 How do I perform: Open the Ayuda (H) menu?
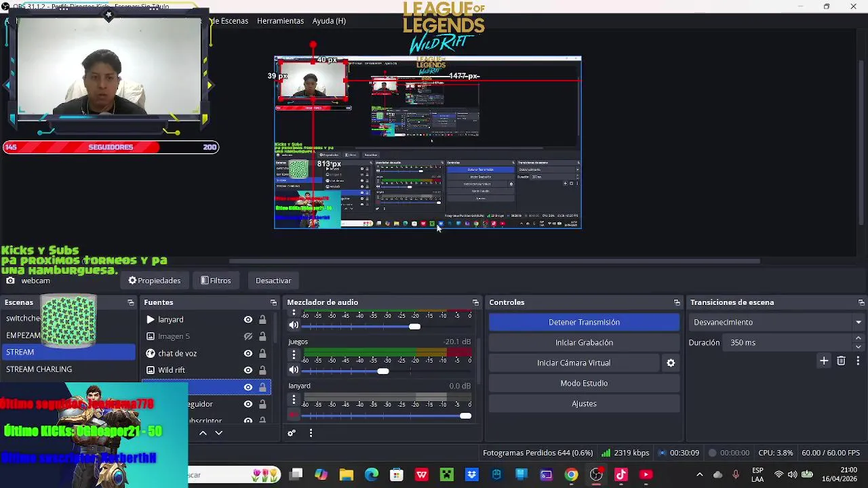pyautogui.click(x=329, y=21)
